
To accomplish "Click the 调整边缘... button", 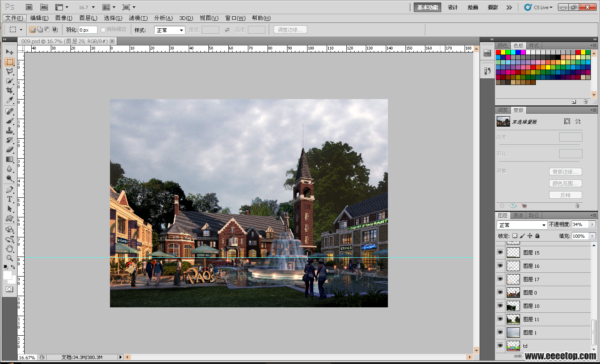I will (290, 30).
